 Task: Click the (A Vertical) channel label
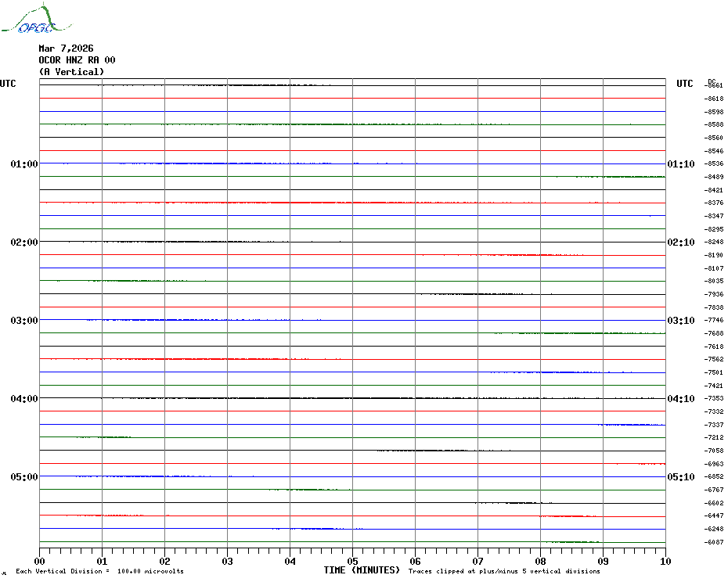pos(71,72)
